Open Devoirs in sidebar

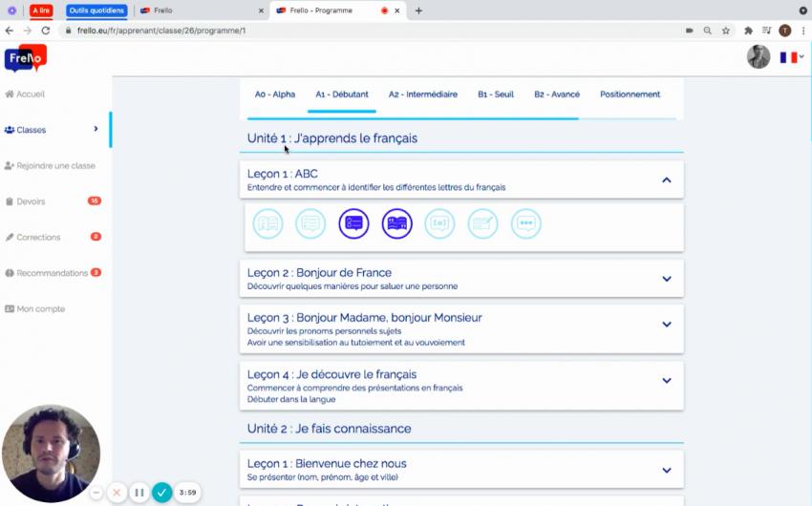click(x=26, y=201)
